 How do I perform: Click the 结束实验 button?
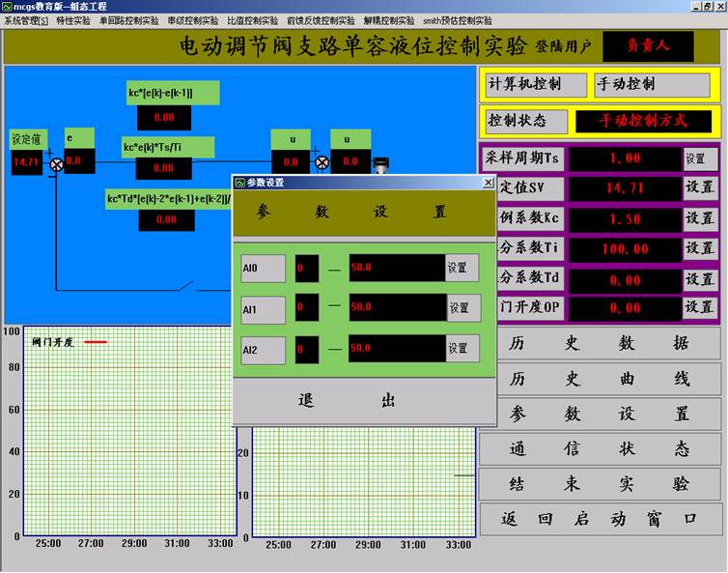point(600,483)
